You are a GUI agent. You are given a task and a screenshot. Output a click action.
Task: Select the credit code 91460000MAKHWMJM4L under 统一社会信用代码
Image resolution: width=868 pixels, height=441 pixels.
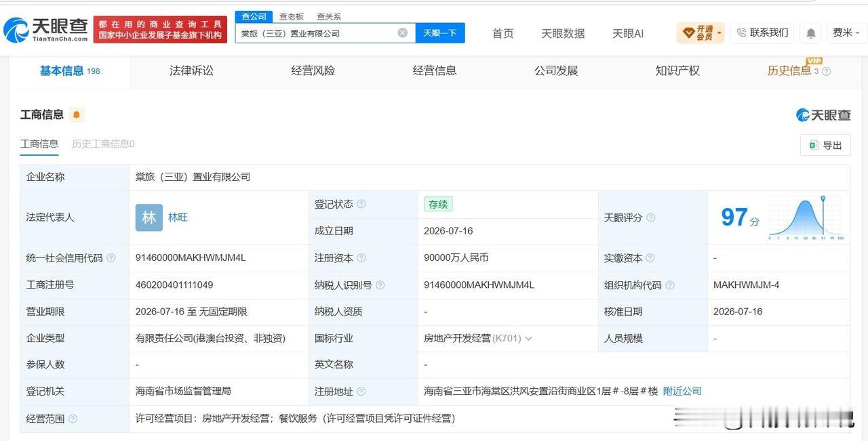click(191, 258)
